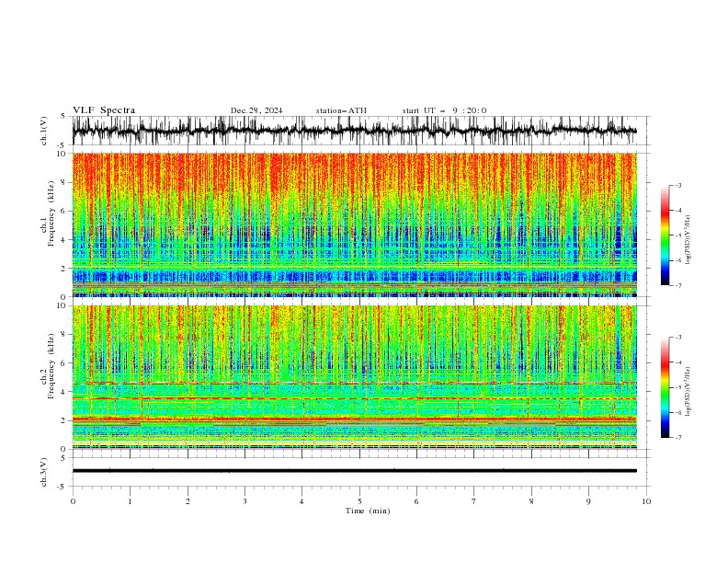This screenshot has width=728, height=563.
Task: Click the 'Time (min)' axis label
Action: (x=368, y=511)
